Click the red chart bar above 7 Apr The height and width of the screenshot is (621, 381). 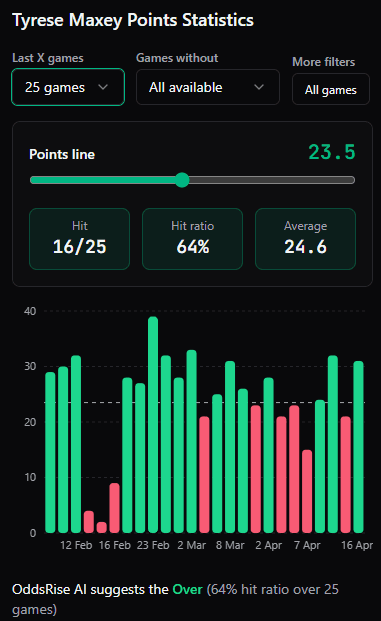tap(307, 491)
